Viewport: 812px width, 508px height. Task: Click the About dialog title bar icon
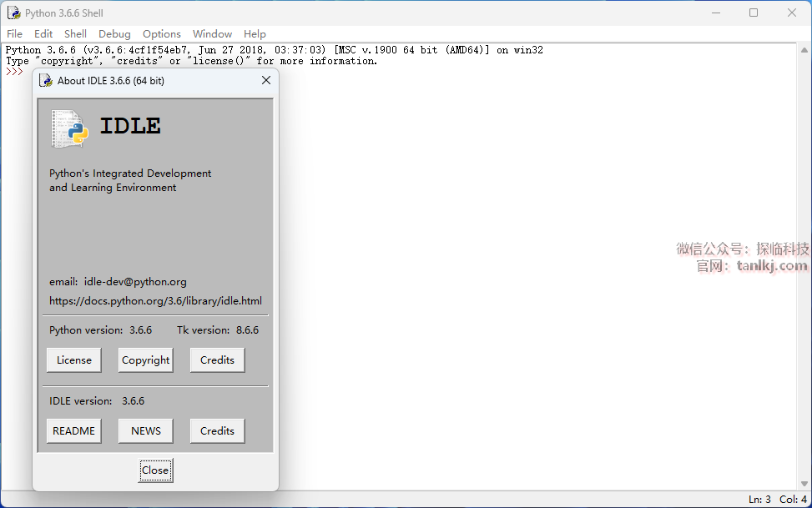pos(46,80)
